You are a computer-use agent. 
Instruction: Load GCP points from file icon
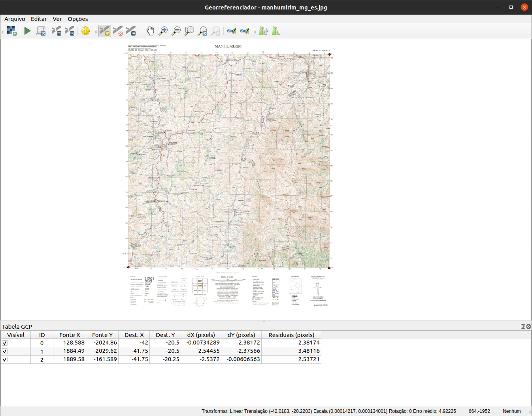(57, 31)
